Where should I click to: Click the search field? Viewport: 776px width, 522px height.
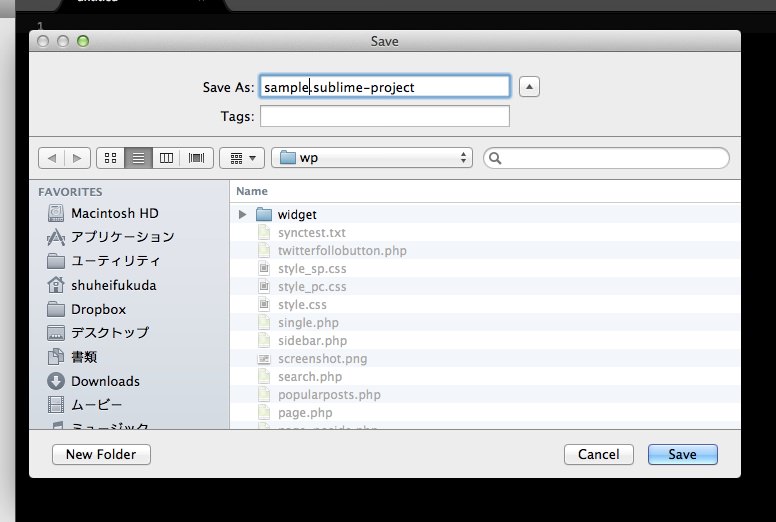(x=606, y=158)
